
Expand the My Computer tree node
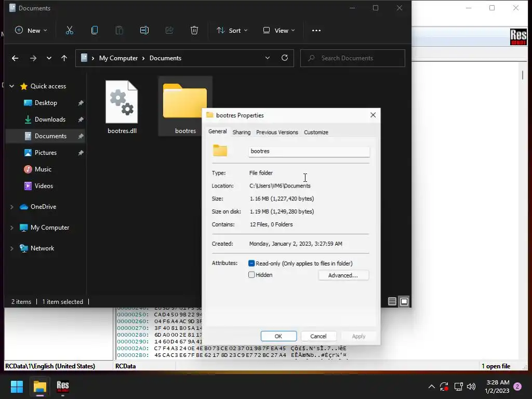(12, 228)
